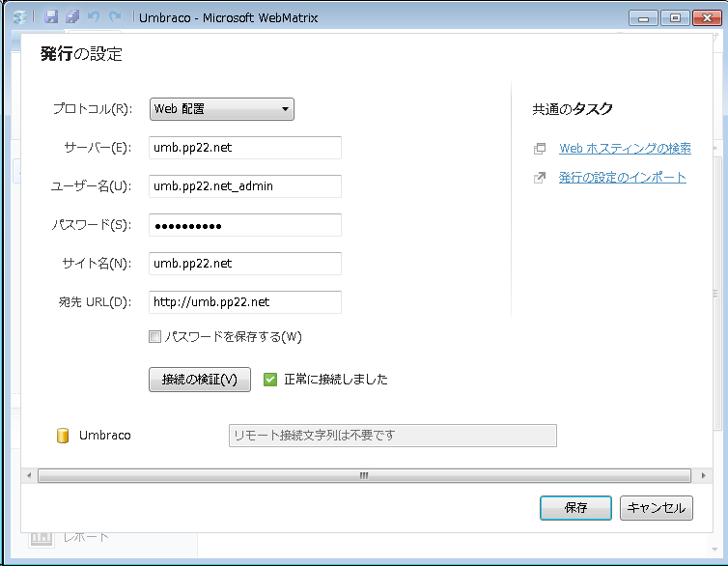Click the green connection success checkmark icon
The width and height of the screenshot is (728, 566).
[270, 380]
